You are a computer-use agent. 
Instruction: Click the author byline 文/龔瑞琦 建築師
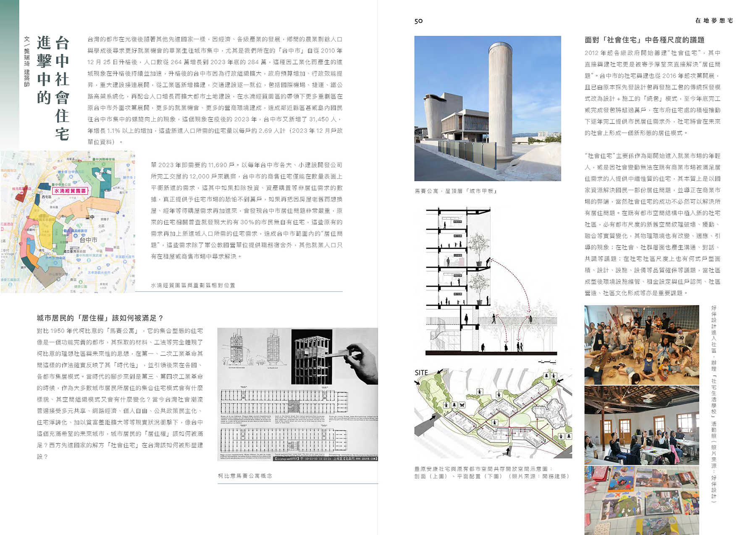pyautogui.click(x=27, y=61)
